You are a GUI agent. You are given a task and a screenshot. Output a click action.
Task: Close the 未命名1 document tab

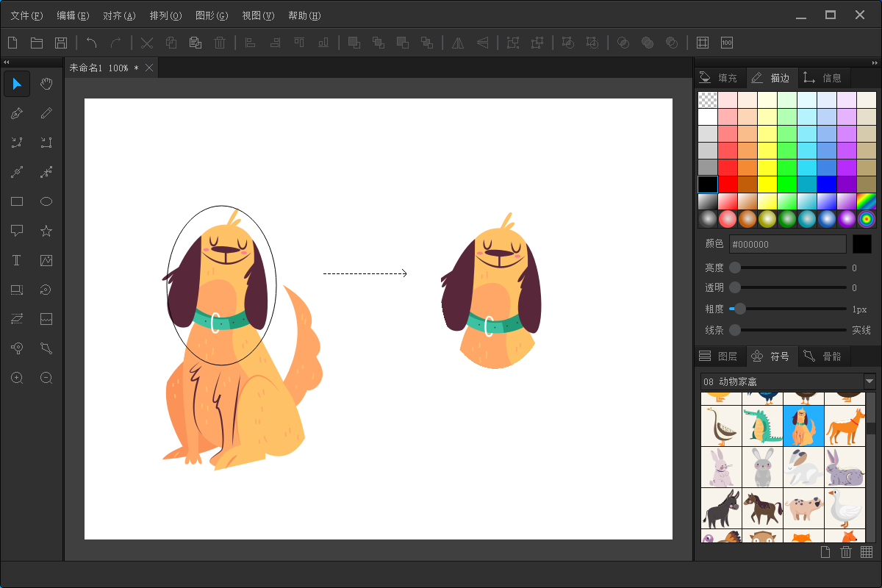coord(149,68)
